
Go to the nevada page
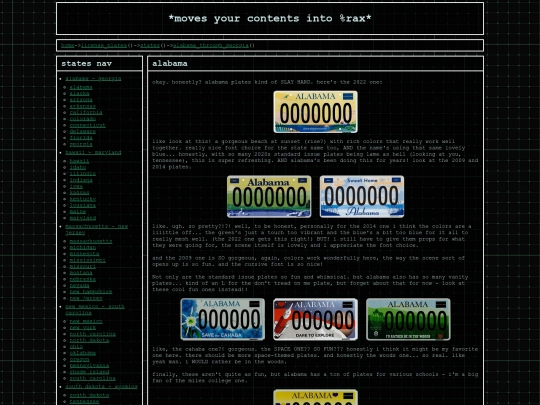tap(79, 285)
